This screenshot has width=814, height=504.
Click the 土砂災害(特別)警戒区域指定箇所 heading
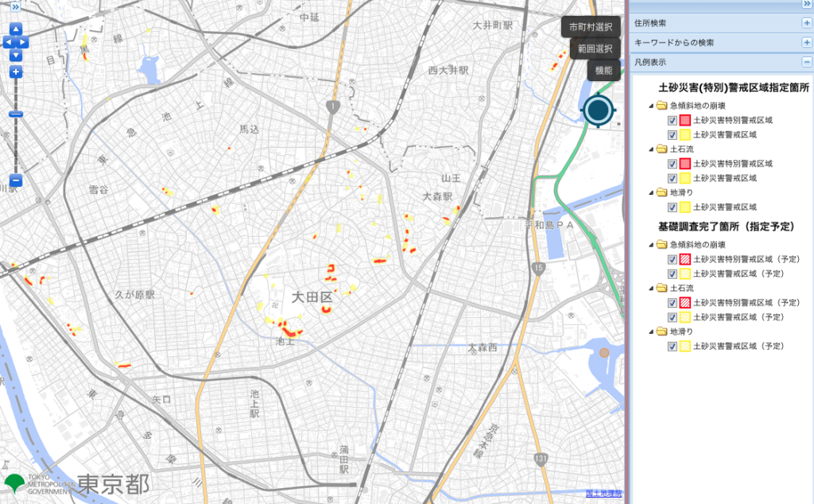coord(734,87)
